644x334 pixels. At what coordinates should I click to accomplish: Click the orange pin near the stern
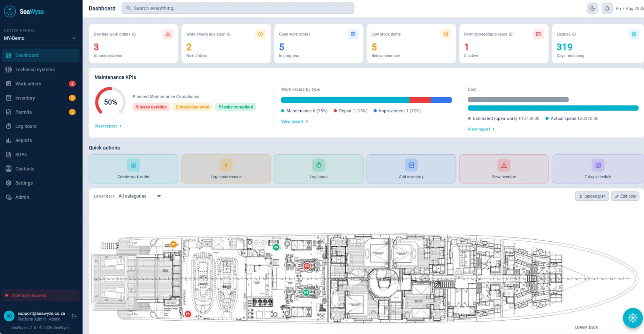coord(173,244)
